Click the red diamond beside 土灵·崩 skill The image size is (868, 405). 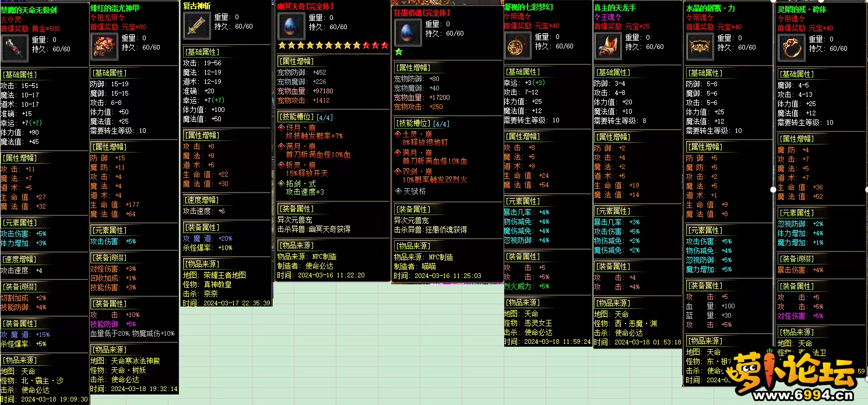(398, 133)
